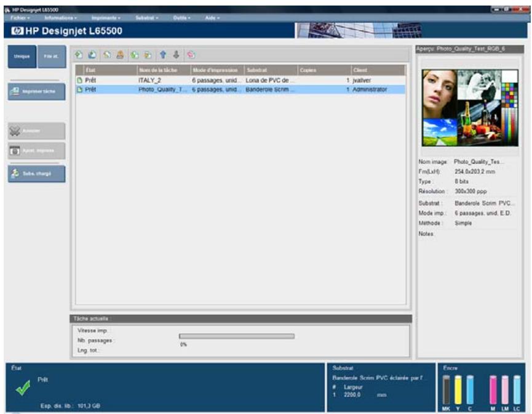Switch to the Unique tab
The image size is (532, 414).
22,57
